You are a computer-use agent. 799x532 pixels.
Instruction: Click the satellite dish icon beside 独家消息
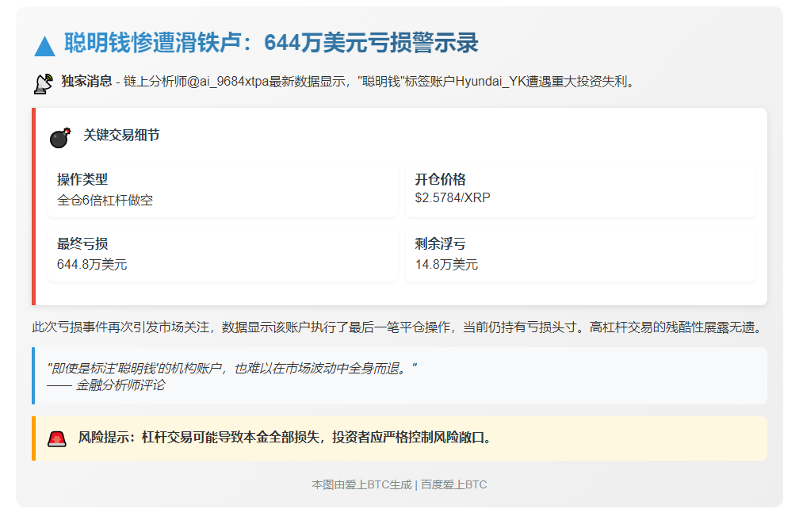[43, 82]
